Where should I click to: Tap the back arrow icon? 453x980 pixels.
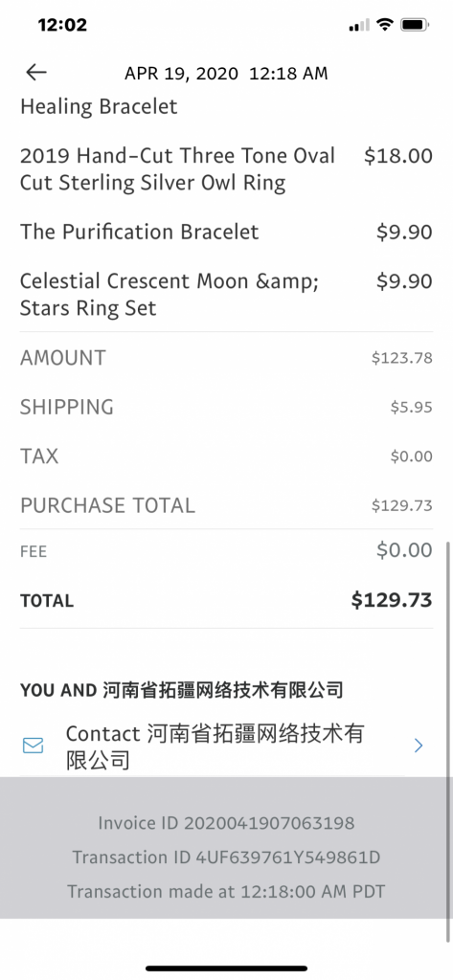point(35,73)
